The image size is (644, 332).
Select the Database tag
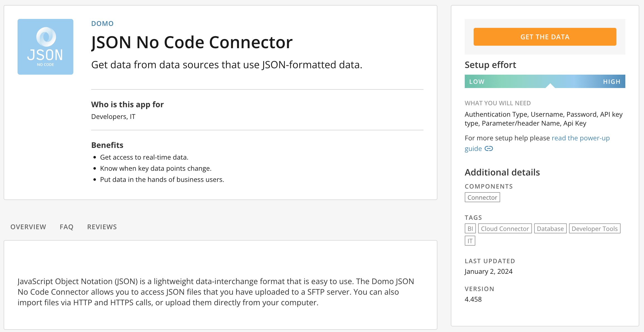coord(550,229)
